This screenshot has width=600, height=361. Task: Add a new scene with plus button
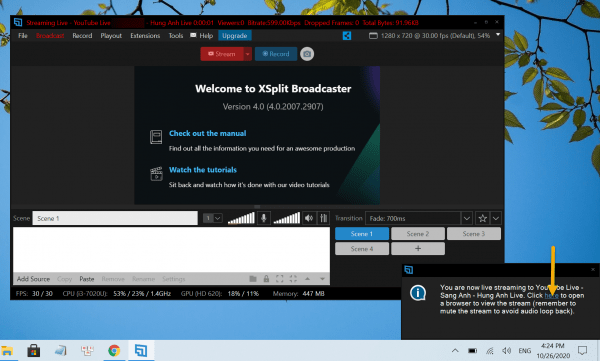pyautogui.click(x=418, y=248)
